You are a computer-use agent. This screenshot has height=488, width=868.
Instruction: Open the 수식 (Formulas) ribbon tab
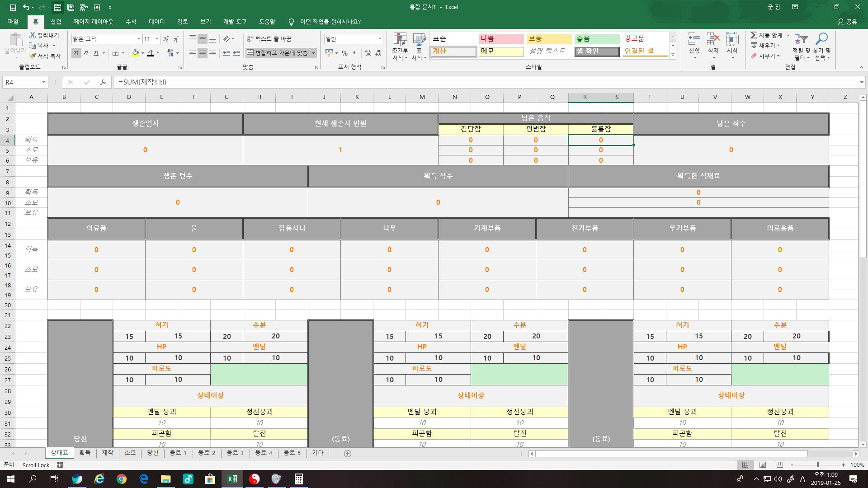coord(131,22)
